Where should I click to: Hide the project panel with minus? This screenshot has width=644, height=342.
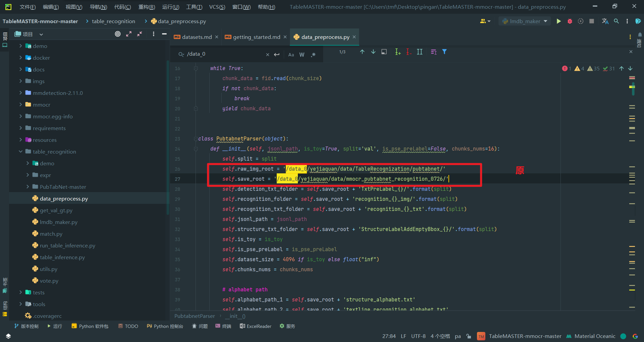pyautogui.click(x=164, y=34)
